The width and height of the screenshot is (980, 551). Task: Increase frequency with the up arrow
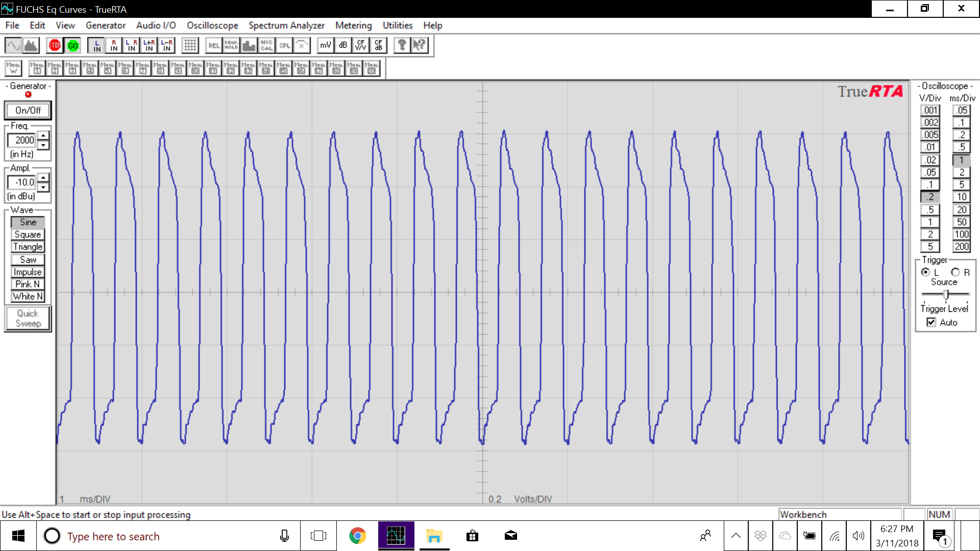coord(44,135)
